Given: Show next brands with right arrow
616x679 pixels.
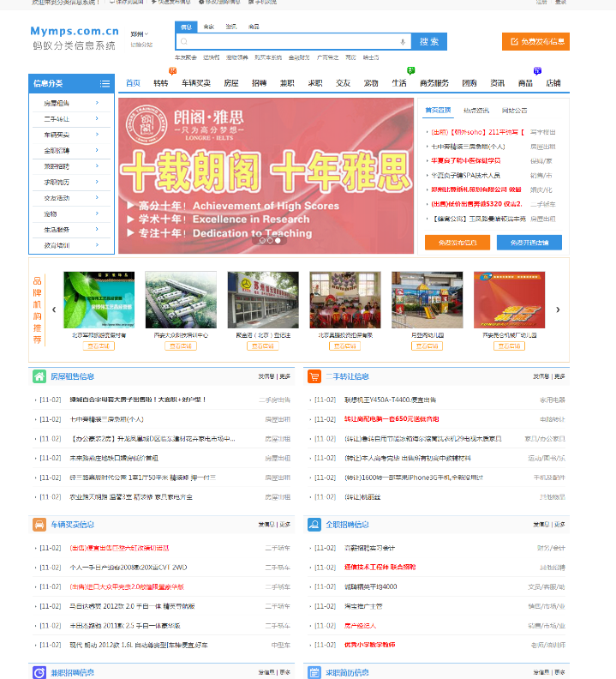Looking at the screenshot, I should (x=558, y=309).
